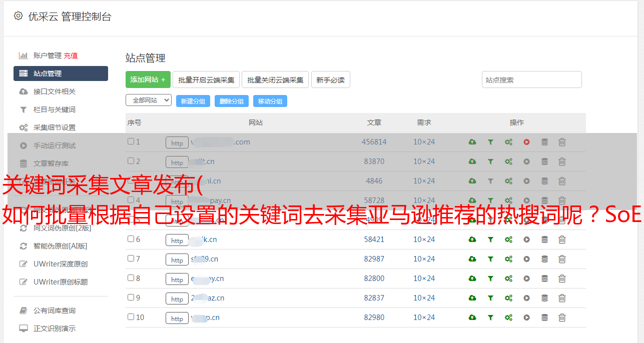Image resolution: width=644 pixels, height=343 pixels.
Task: Select 站点管理 in the sidebar
Action: tap(61, 73)
